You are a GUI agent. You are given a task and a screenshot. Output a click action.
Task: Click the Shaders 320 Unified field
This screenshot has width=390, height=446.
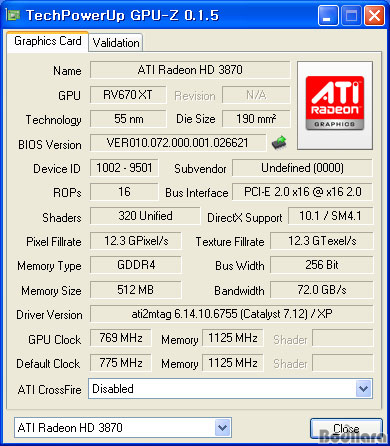(145, 216)
